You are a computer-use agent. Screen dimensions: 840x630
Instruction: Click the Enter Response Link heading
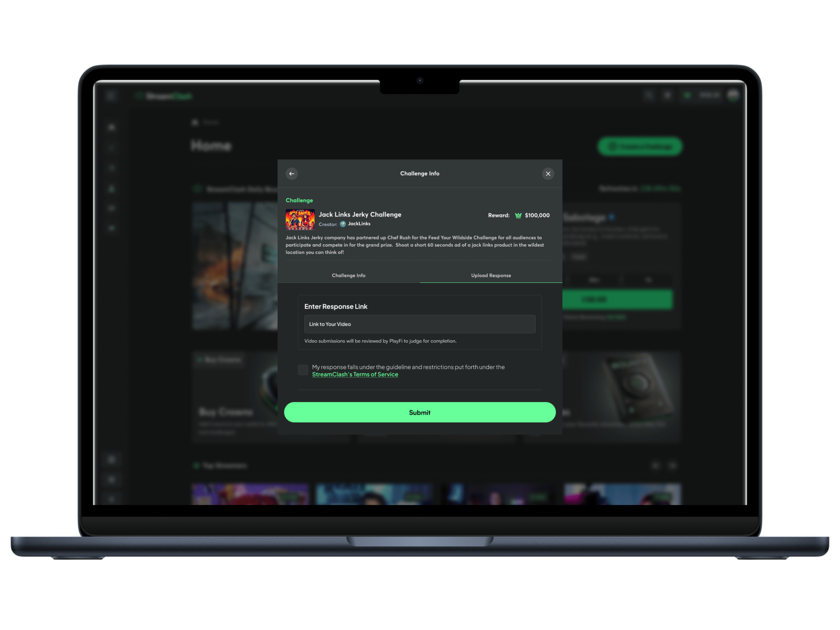pyautogui.click(x=336, y=307)
